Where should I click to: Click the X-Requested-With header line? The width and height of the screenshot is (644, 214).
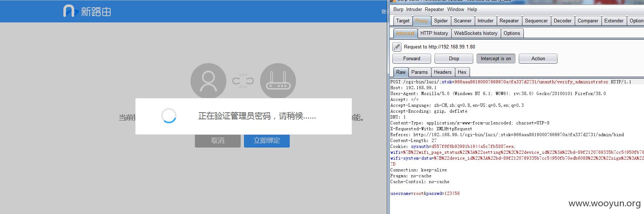[431, 129]
